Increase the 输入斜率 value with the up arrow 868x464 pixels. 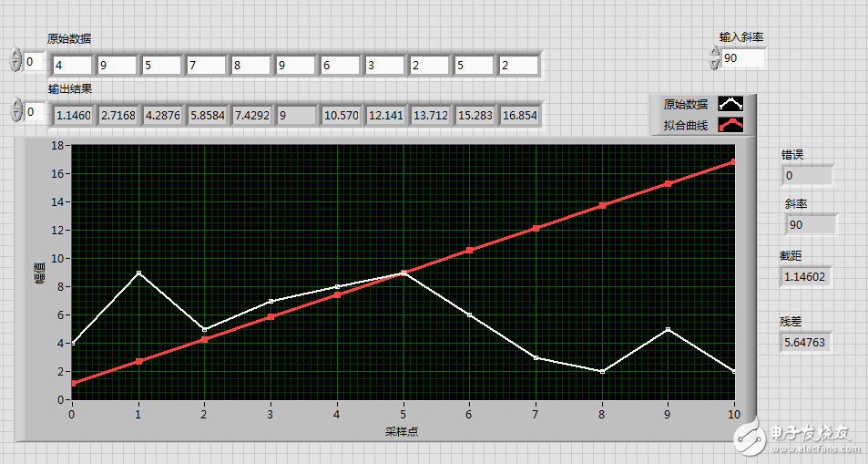[715, 52]
